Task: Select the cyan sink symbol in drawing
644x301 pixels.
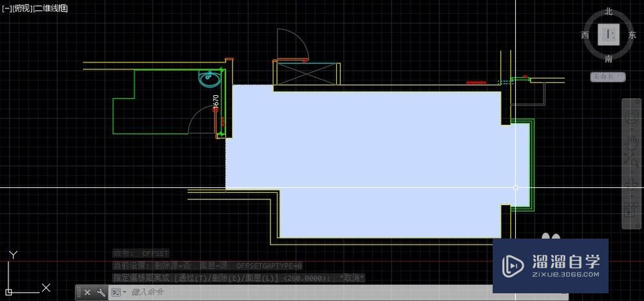Action: 209,78
